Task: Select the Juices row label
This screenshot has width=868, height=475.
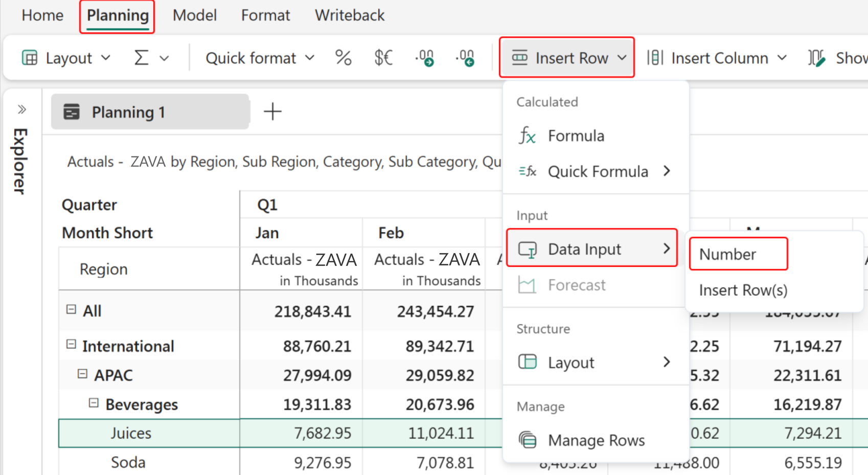Action: tap(131, 433)
